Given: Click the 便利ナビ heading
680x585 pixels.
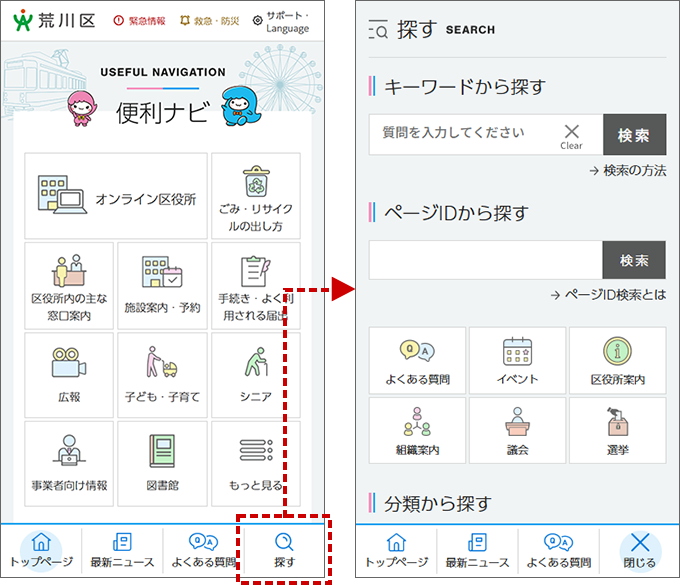Looking at the screenshot, I should point(163,112).
